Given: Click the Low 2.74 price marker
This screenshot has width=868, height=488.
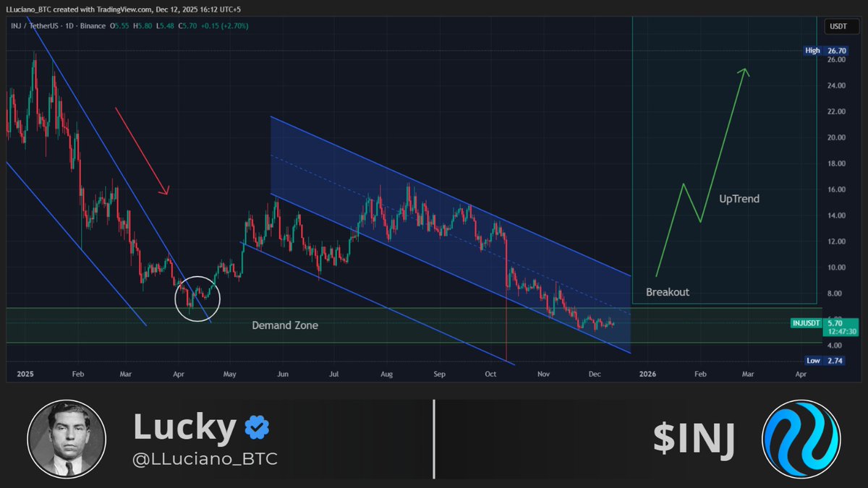Looking at the screenshot, I should (824, 359).
